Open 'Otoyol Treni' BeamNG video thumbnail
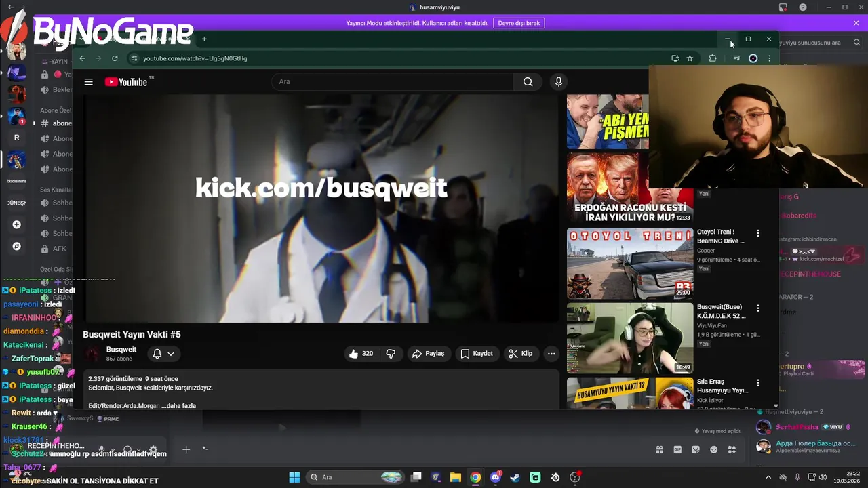Image resolution: width=868 pixels, height=488 pixels. [x=630, y=264]
